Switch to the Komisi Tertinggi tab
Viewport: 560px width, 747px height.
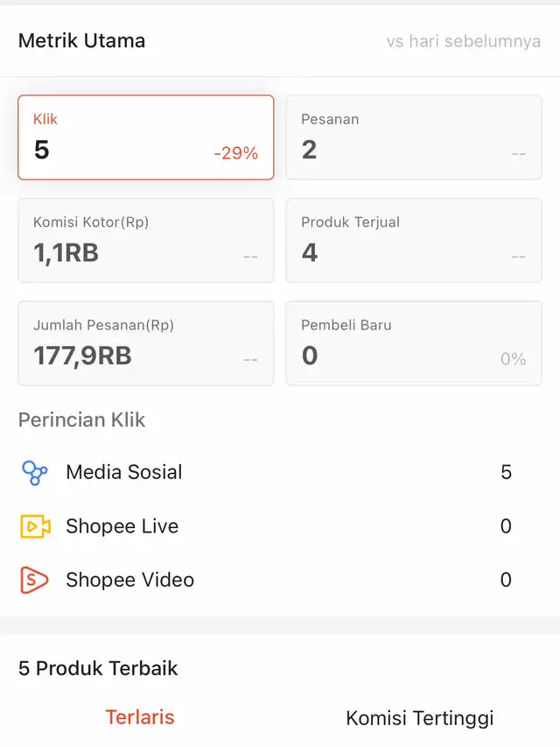pyautogui.click(x=420, y=718)
